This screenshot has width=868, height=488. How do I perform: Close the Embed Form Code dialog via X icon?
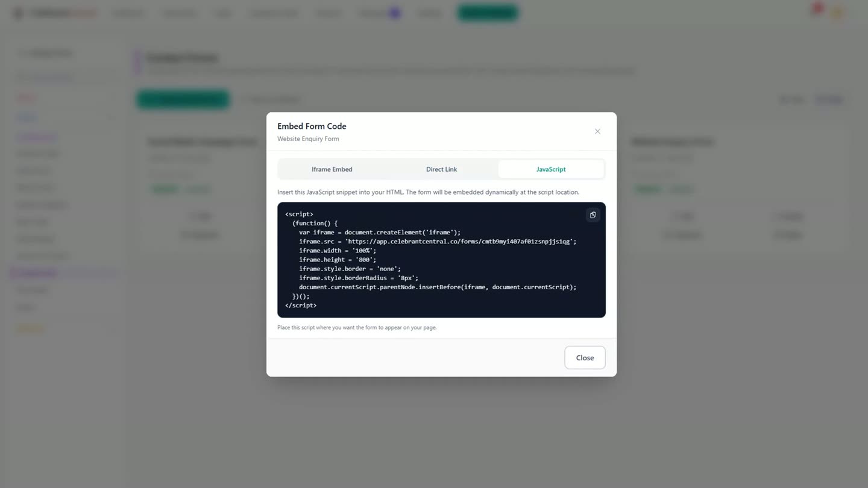597,131
